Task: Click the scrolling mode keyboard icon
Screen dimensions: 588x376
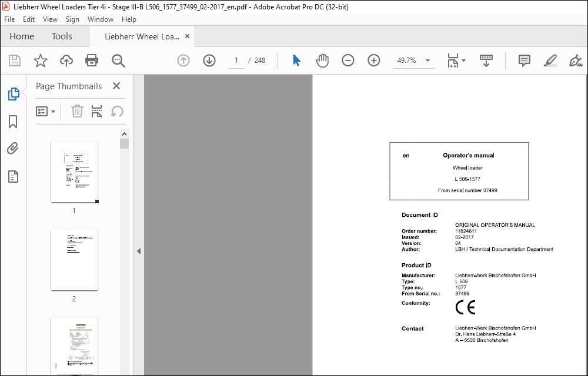Action: [x=486, y=61]
